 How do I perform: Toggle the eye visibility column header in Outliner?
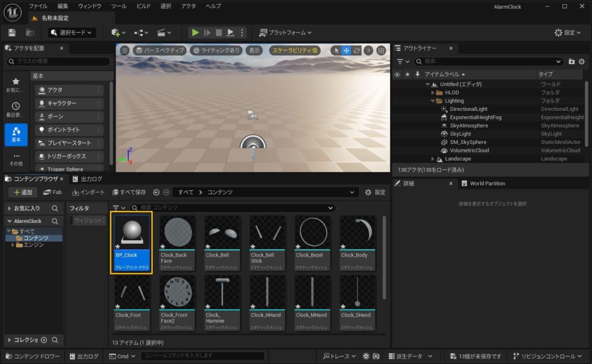click(x=397, y=75)
